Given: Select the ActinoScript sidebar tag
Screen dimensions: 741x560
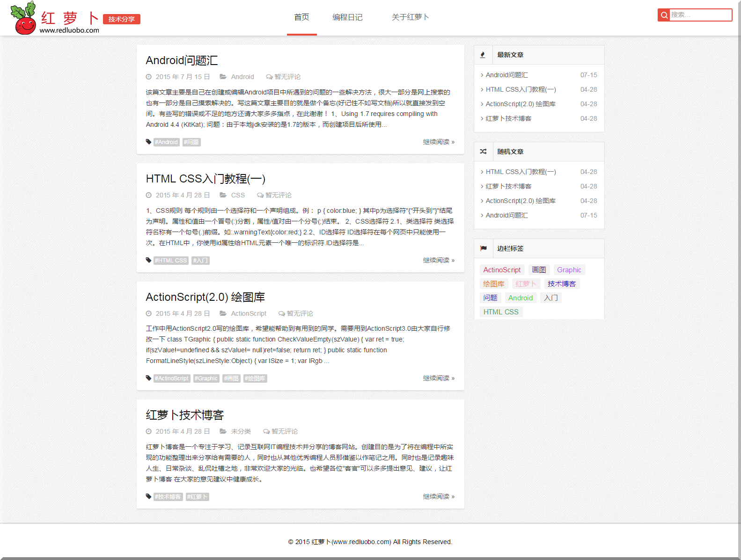Looking at the screenshot, I should pyautogui.click(x=502, y=270).
